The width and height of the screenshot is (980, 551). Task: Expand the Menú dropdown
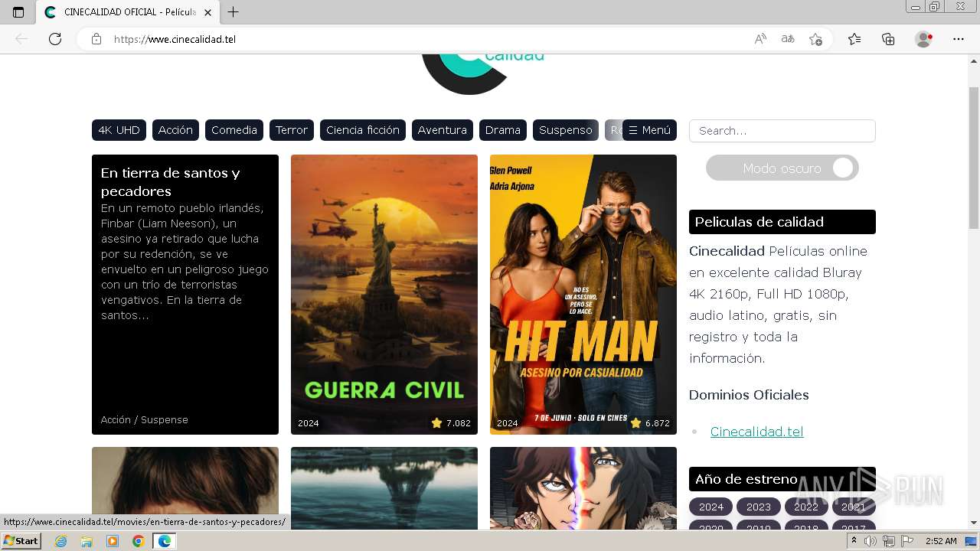[x=649, y=130]
